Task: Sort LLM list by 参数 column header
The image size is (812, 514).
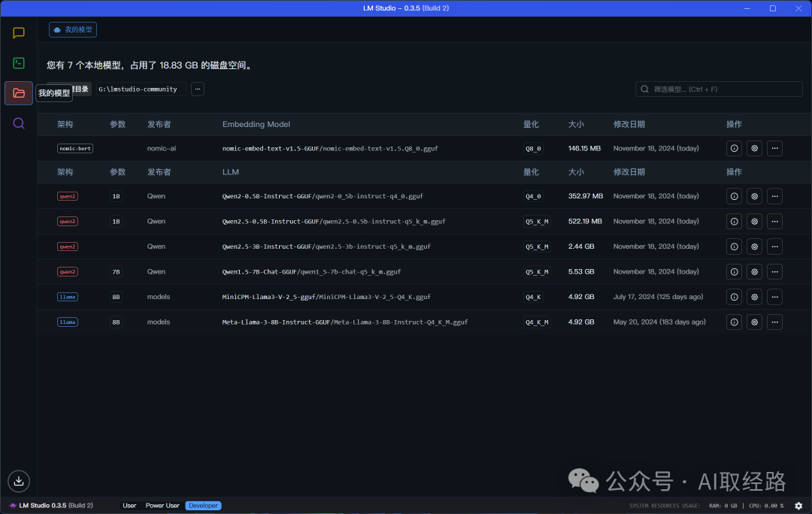Action: [117, 172]
